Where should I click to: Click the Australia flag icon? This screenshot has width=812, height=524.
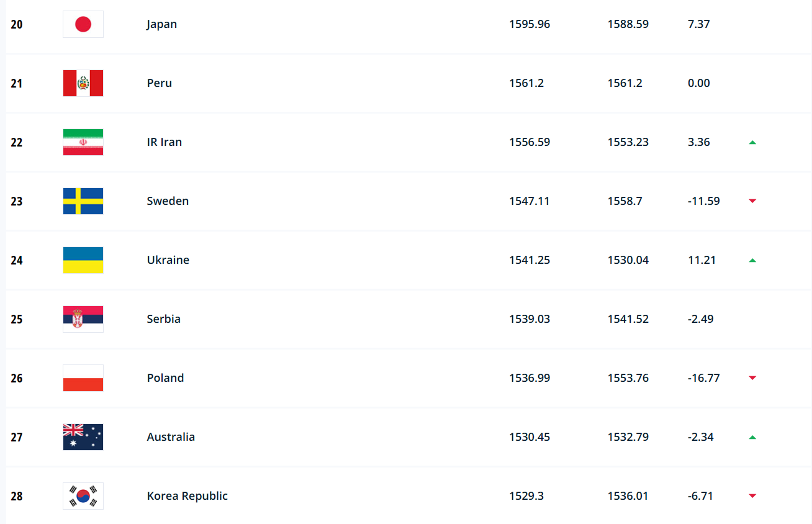(83, 437)
